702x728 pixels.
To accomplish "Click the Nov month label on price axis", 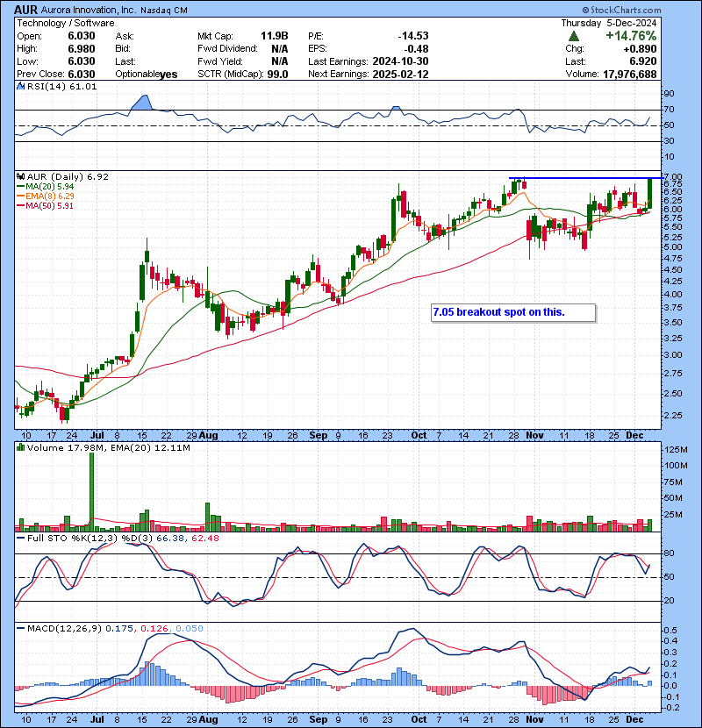I will point(534,433).
